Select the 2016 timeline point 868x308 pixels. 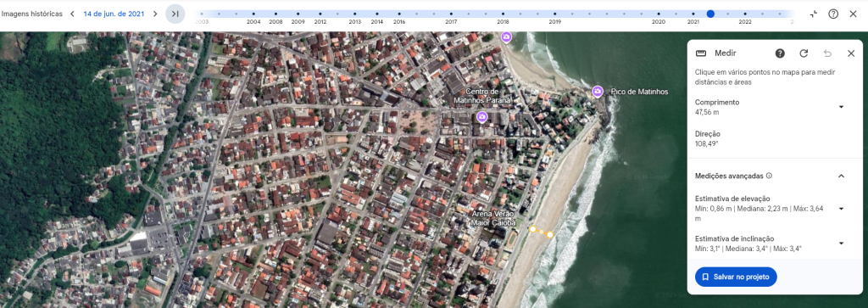399,14
